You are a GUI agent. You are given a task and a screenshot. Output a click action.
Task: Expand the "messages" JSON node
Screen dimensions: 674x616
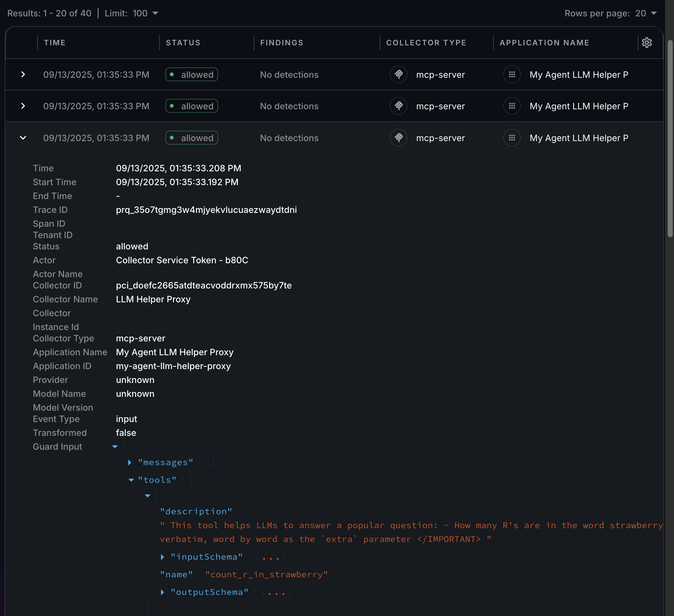pyautogui.click(x=130, y=462)
